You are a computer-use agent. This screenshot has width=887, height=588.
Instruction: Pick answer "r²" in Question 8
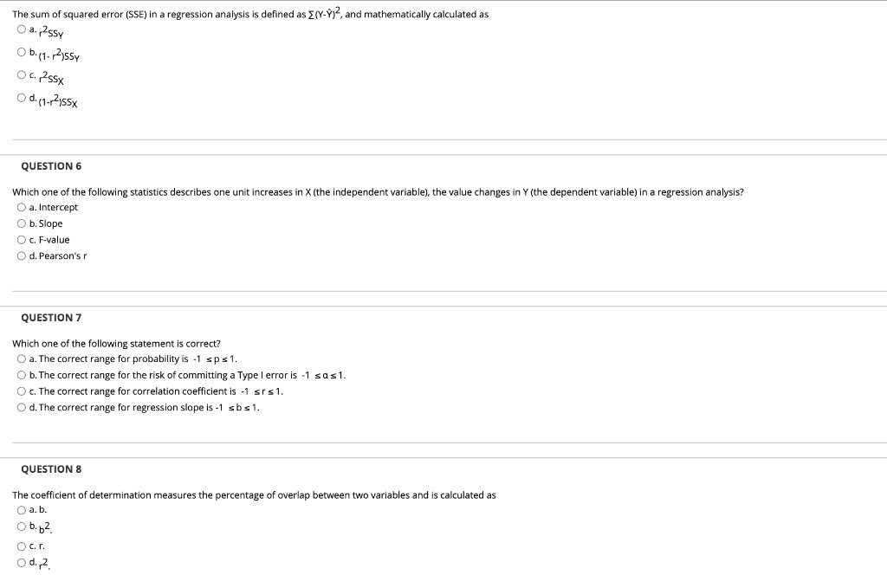(x=20, y=563)
